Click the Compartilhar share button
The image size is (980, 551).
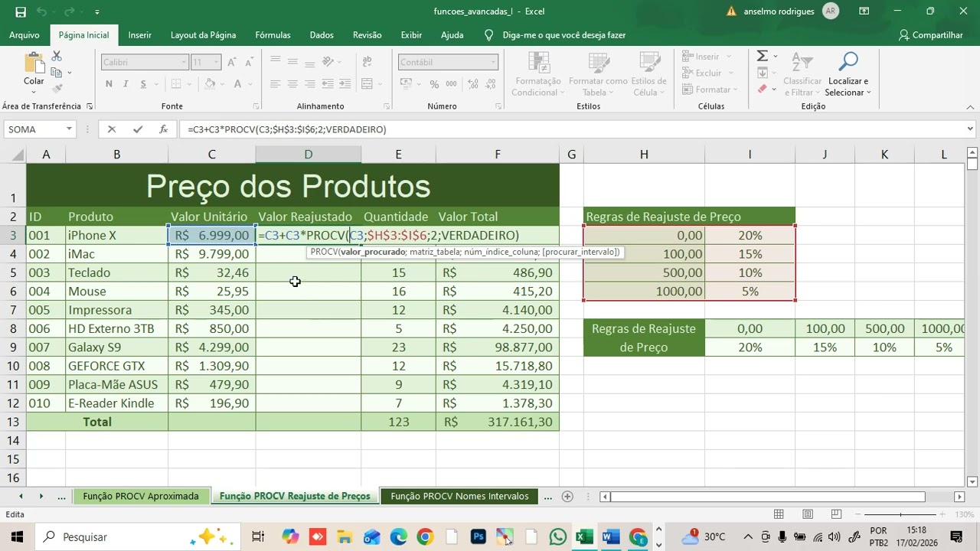[930, 35]
